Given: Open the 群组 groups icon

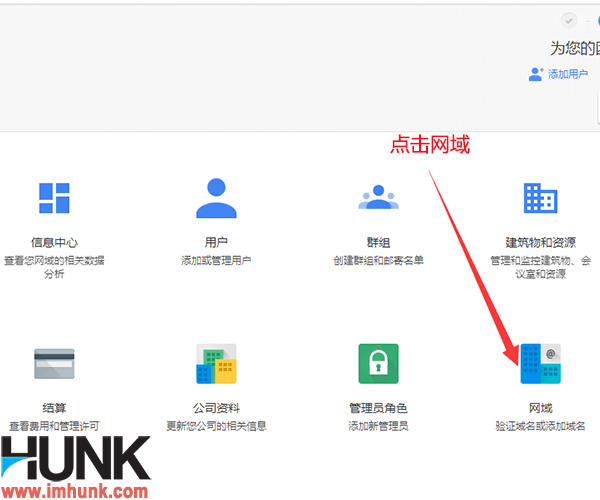Looking at the screenshot, I should [x=378, y=197].
